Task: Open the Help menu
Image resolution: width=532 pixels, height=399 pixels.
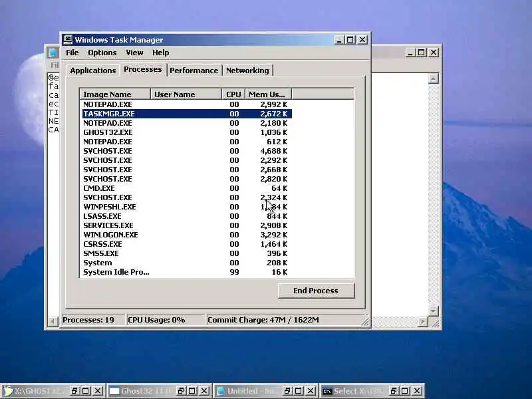Action: tap(160, 53)
